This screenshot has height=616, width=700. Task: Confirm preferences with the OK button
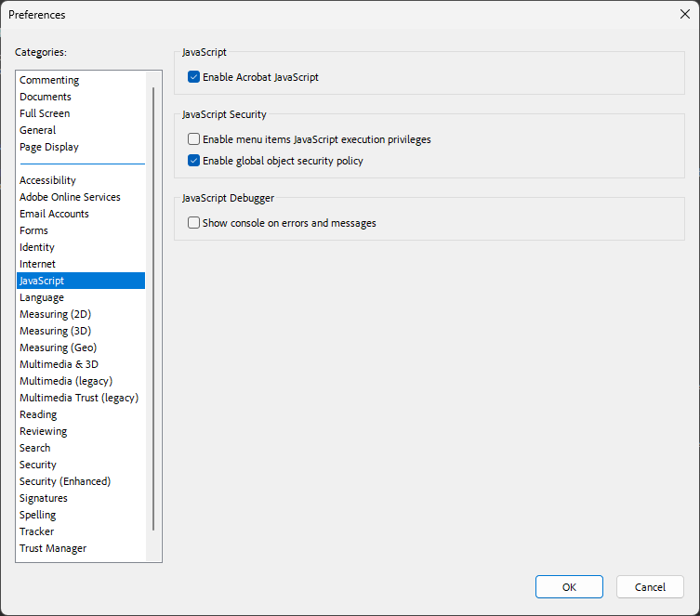point(569,587)
